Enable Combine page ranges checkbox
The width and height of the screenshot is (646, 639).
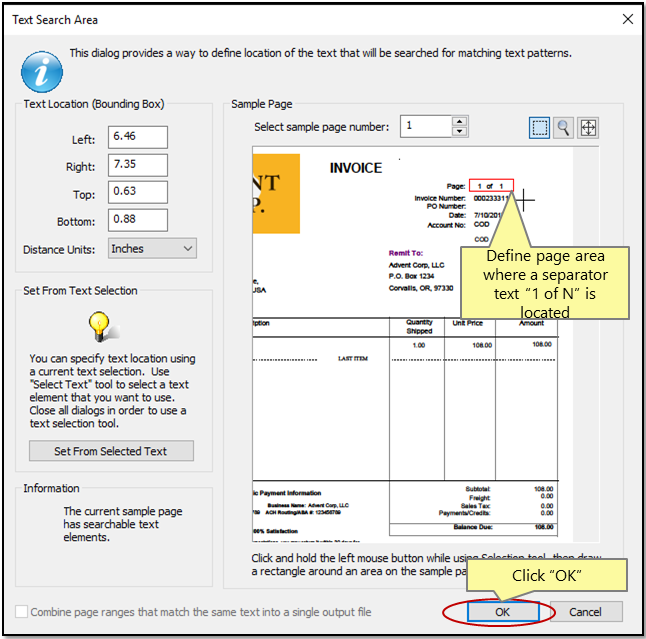(22, 611)
